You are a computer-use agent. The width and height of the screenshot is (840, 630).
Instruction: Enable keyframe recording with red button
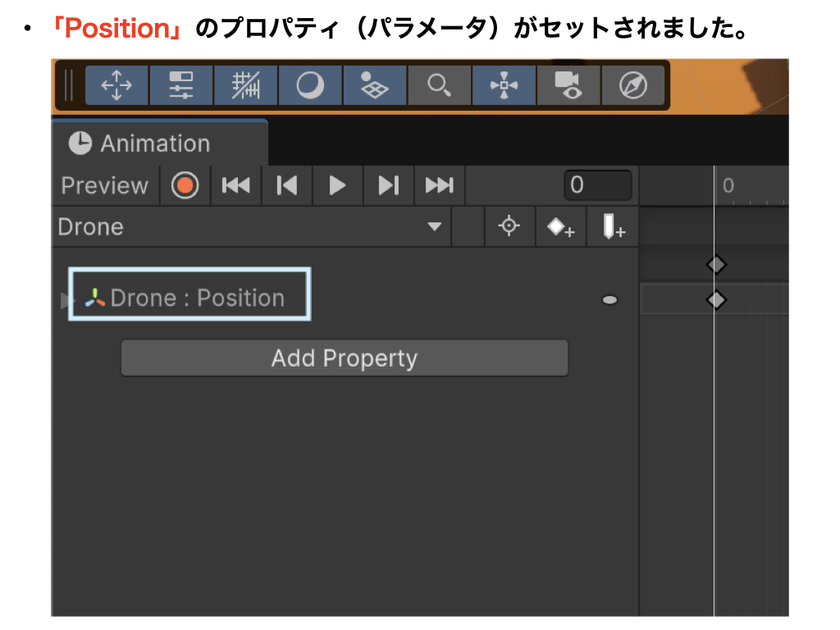(185, 185)
